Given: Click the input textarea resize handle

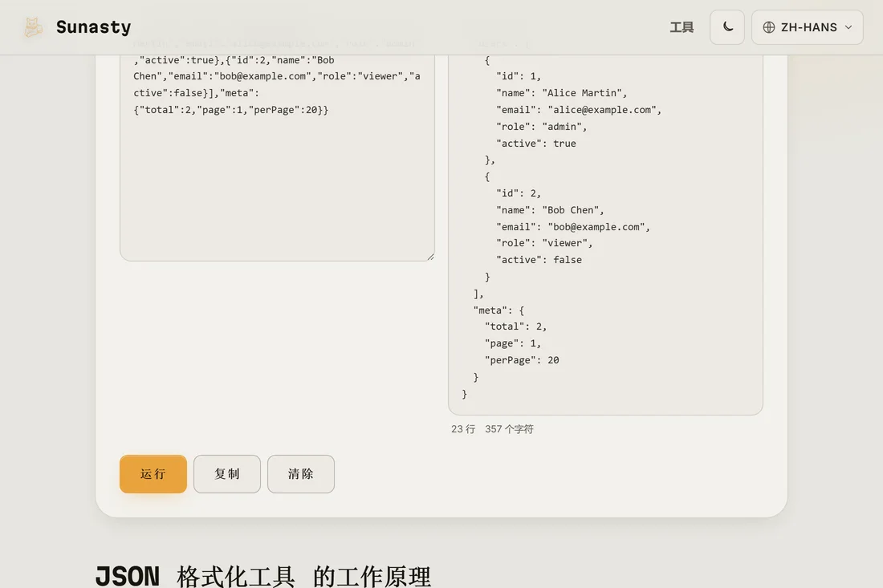Looking at the screenshot, I should click(430, 257).
